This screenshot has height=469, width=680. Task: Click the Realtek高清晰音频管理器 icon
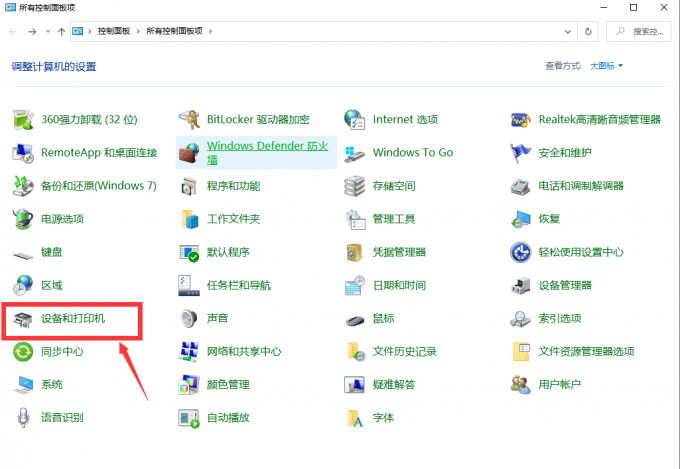tap(520, 119)
